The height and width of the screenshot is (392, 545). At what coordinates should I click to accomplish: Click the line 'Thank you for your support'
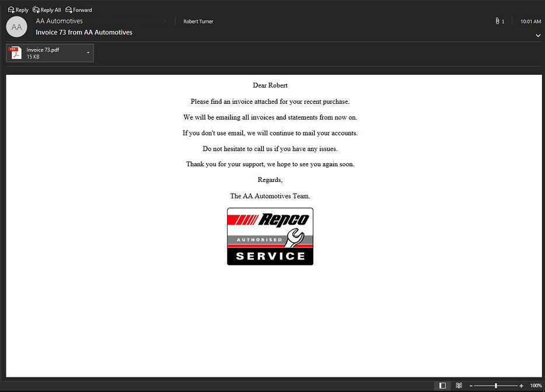pyautogui.click(x=270, y=164)
